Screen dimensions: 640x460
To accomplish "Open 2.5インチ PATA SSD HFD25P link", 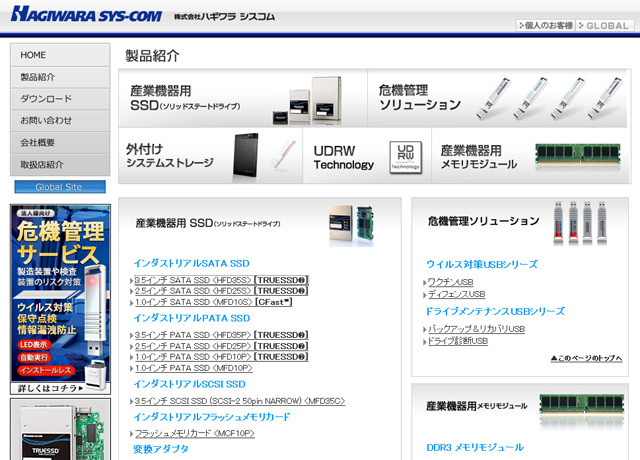I will pyautogui.click(x=221, y=346).
